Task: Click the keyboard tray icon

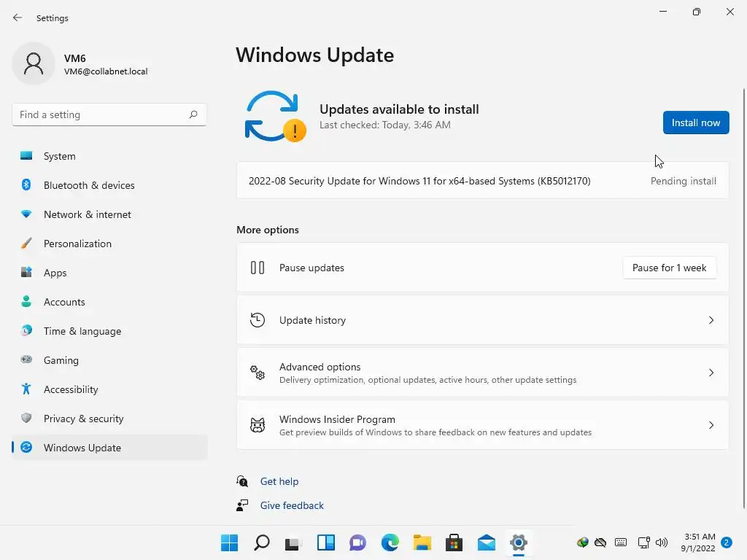Action: tap(620, 542)
